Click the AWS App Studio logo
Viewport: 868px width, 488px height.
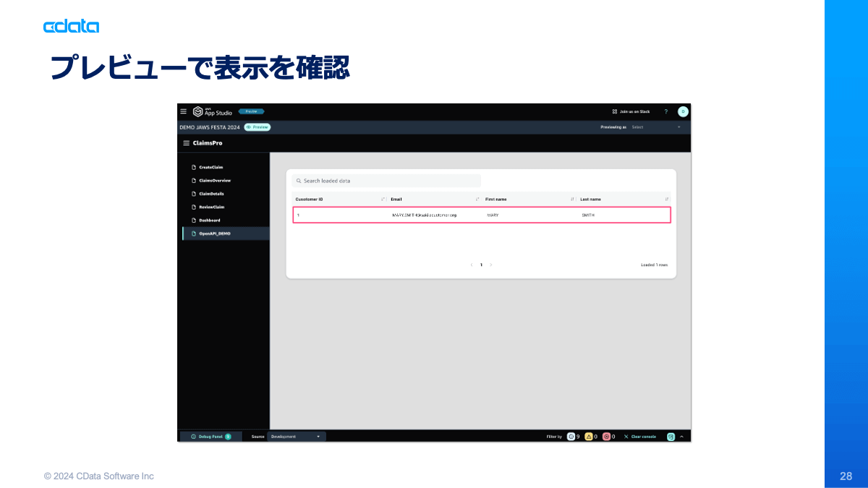(x=213, y=111)
